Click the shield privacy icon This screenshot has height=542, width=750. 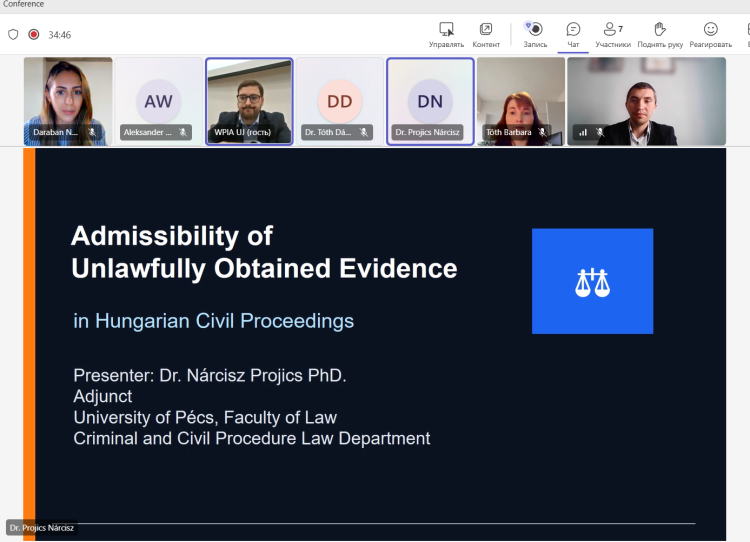[13, 34]
